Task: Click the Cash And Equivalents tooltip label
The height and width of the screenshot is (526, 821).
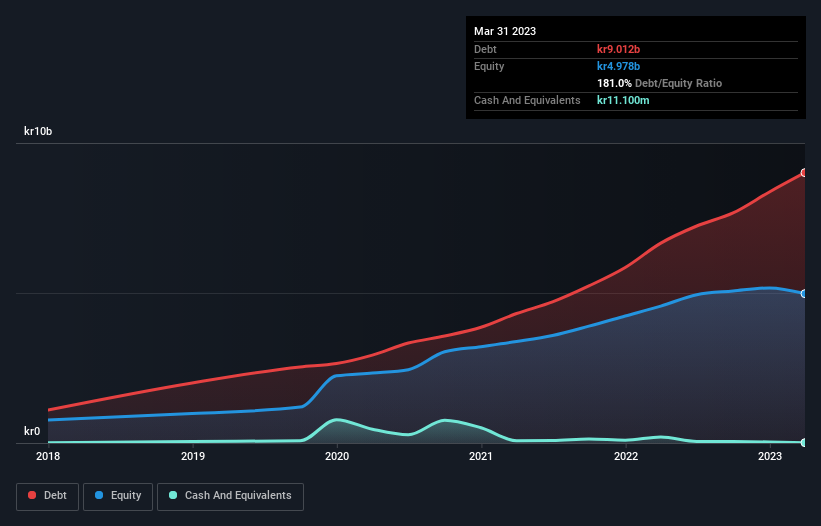Action: pos(527,100)
